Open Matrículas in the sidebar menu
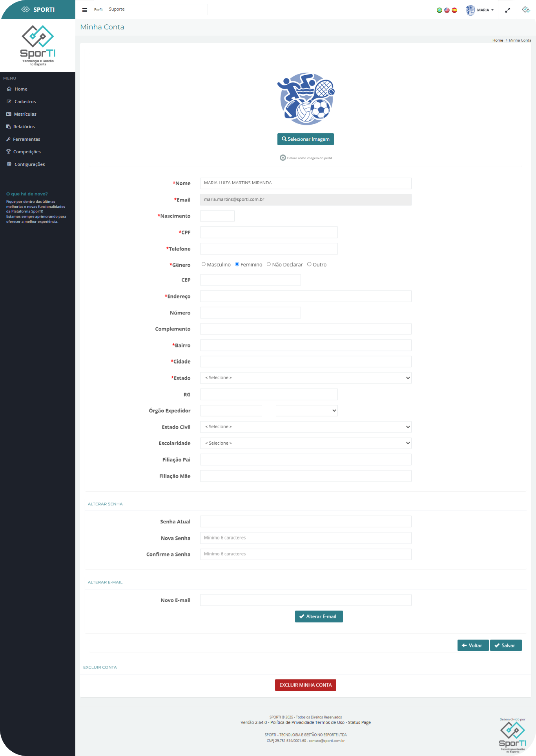536x756 pixels. [25, 114]
